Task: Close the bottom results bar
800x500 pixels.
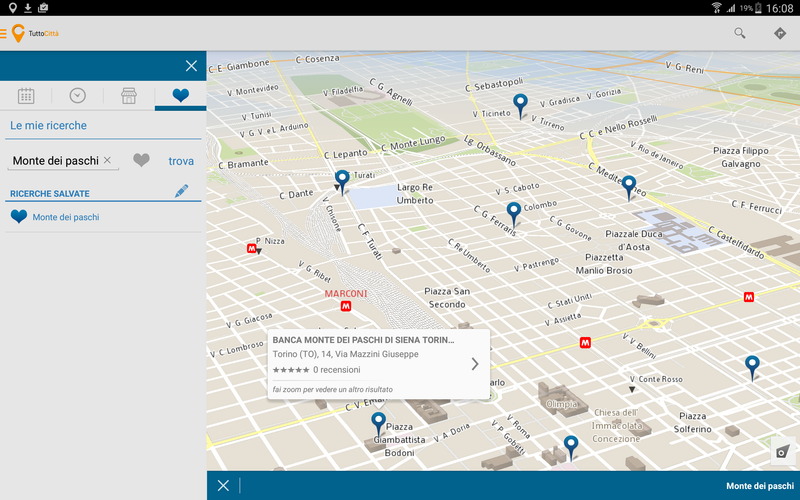Action: pos(223,485)
